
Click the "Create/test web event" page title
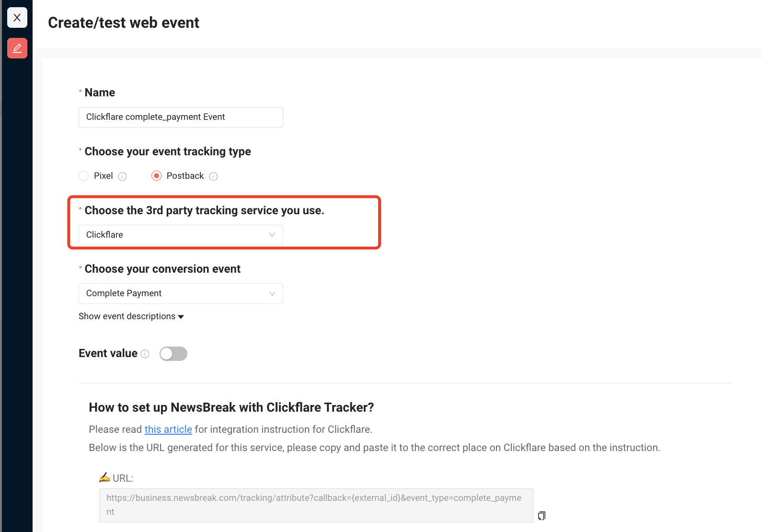124,23
